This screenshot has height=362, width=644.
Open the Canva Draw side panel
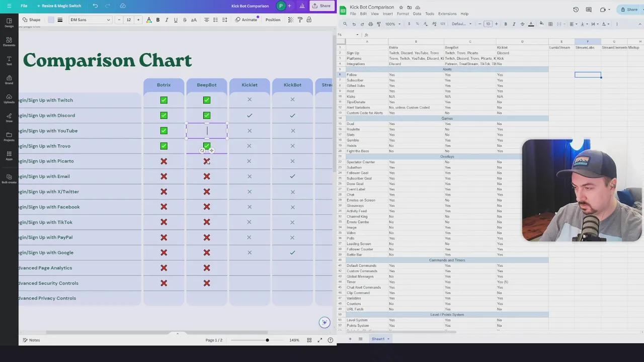pyautogui.click(x=9, y=118)
